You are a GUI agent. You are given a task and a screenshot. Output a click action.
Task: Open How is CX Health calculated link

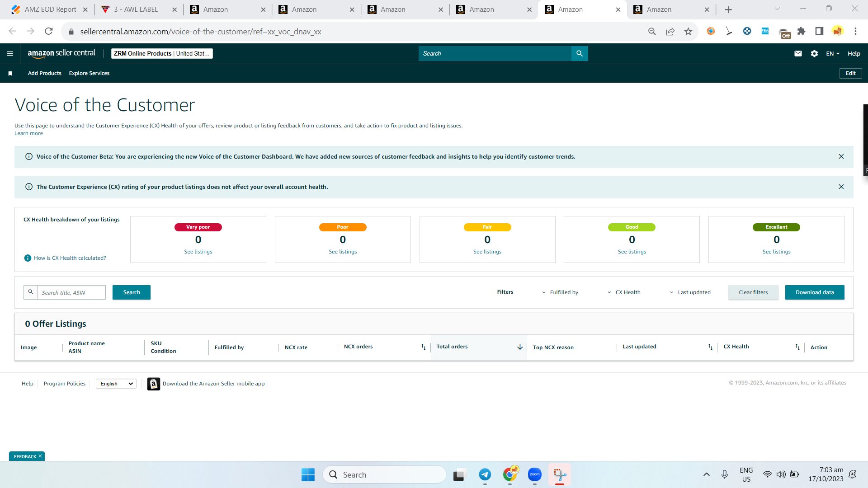70,258
